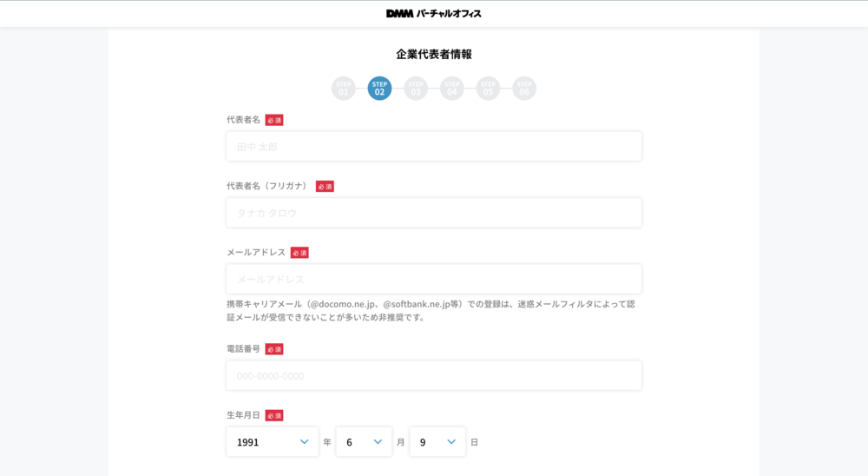Open the birth year dropdown showing 1991
868x476 pixels.
[273, 441]
